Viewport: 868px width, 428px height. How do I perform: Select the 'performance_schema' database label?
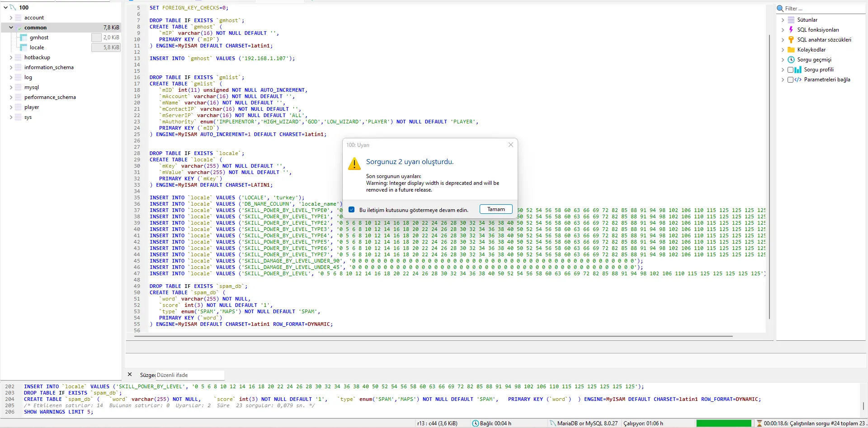click(x=50, y=97)
